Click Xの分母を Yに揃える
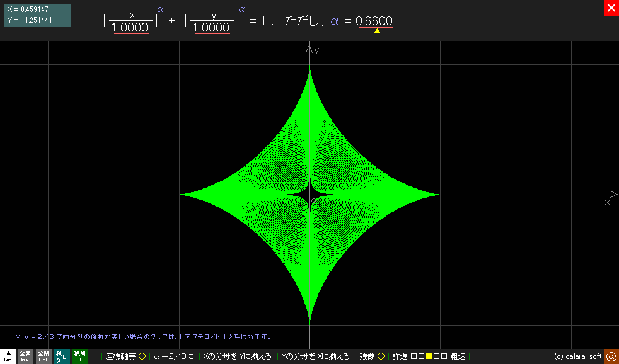Screen dimensions: 619x364 [237, 356]
